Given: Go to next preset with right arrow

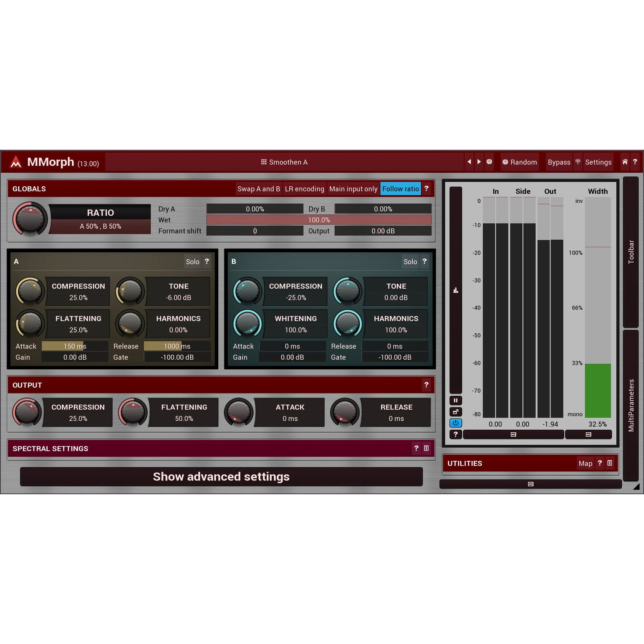Looking at the screenshot, I should [x=479, y=162].
